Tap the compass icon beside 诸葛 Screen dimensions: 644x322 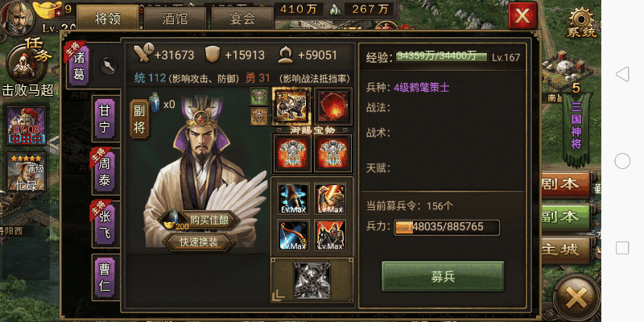[x=109, y=66]
